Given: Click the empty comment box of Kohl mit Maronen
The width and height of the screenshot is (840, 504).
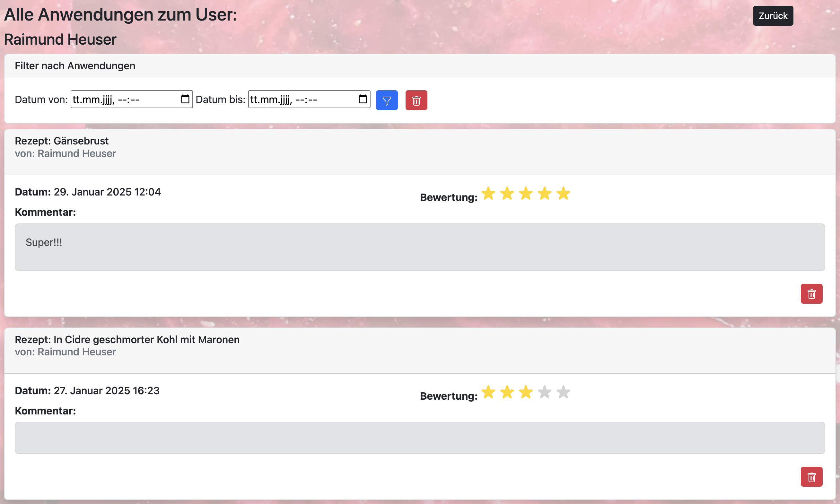Looking at the screenshot, I should pyautogui.click(x=420, y=438).
